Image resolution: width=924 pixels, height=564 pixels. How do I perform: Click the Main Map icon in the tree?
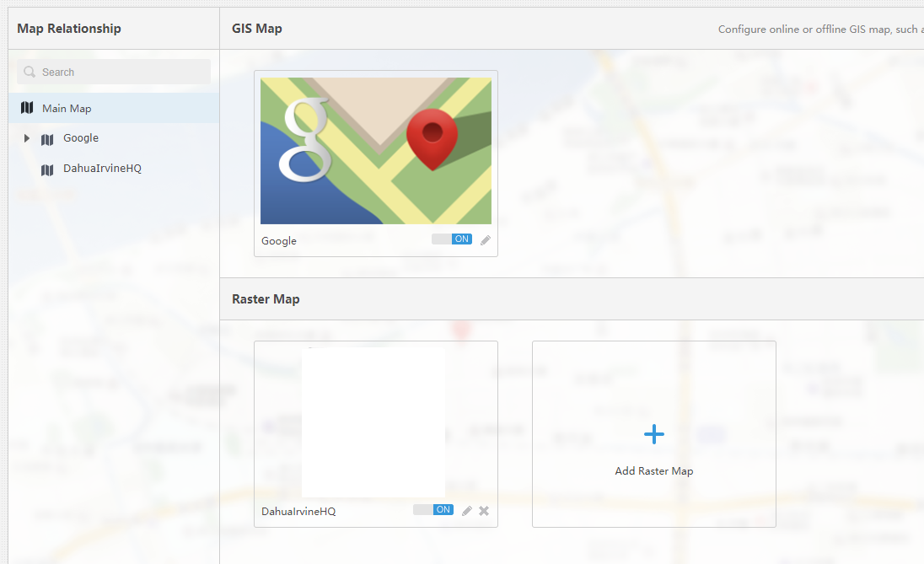pos(27,108)
